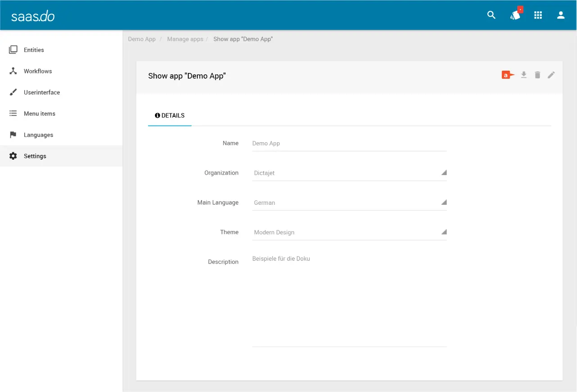Select the Details tab
The image size is (577, 392).
coord(170,116)
